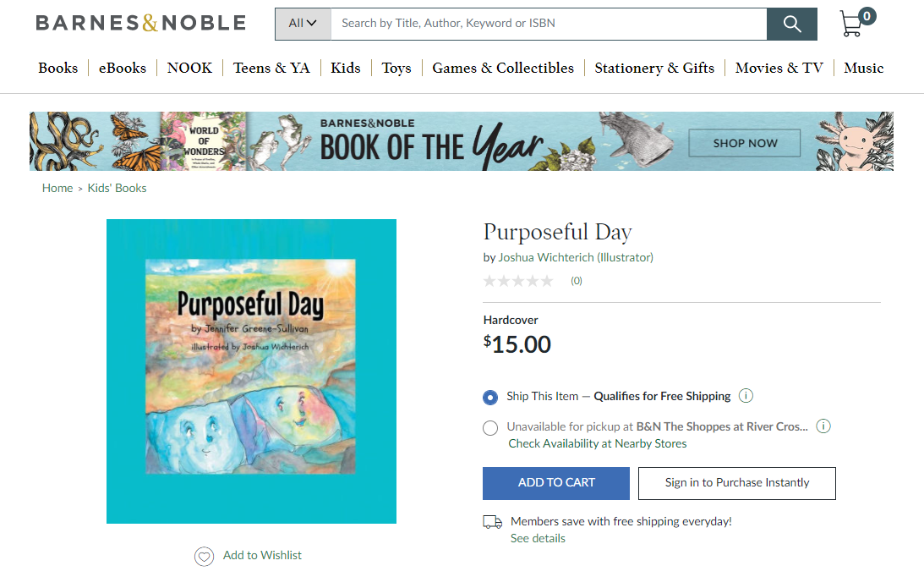The height and width of the screenshot is (588, 924).
Task: Open the shopping cart icon
Action: pyautogui.click(x=853, y=24)
